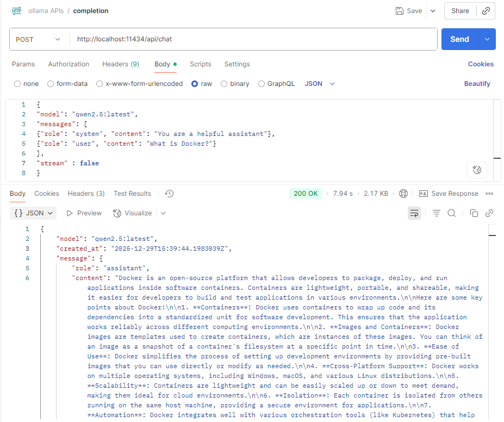Click the copy link icon beside Share
The height and width of the screenshot is (422, 504).
pyautogui.click(x=486, y=11)
